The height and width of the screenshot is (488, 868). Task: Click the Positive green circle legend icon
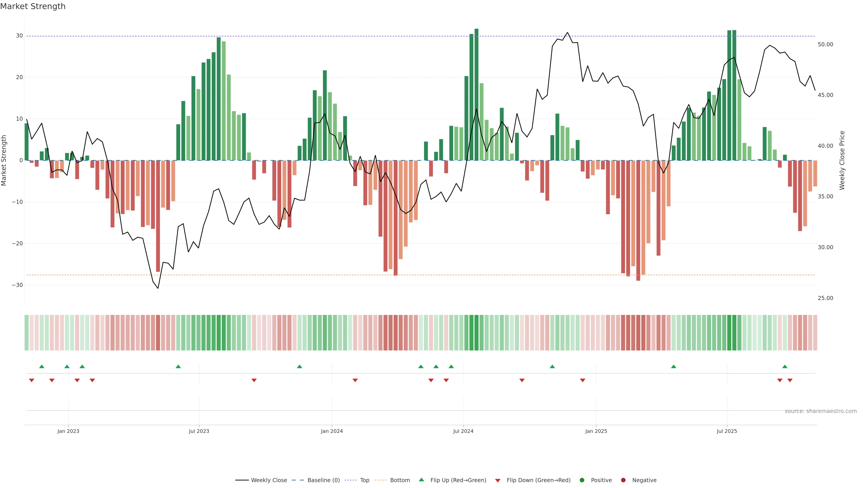click(582, 480)
